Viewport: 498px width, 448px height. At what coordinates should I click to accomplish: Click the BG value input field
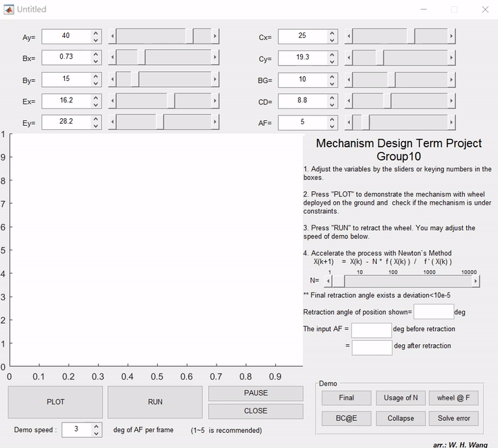pos(302,80)
